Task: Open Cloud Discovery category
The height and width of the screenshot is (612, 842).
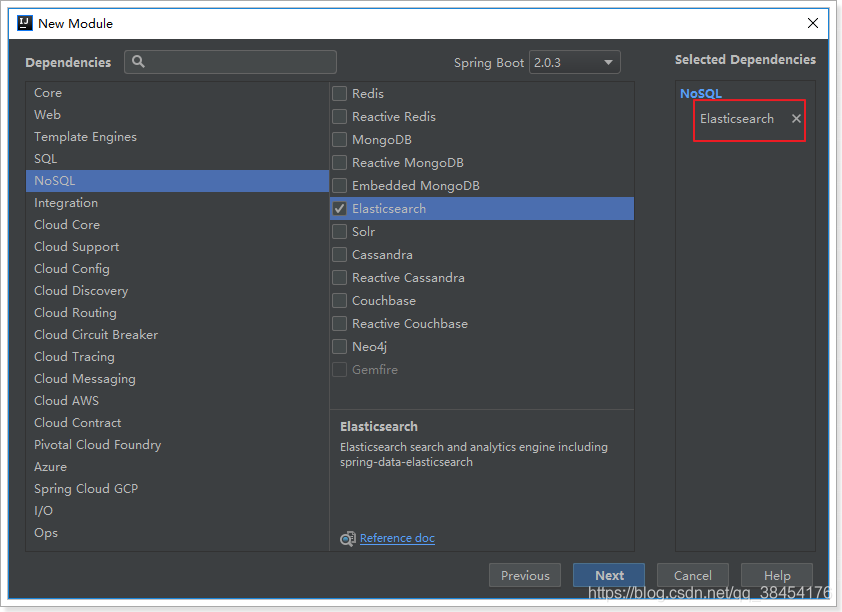Action: click(177, 291)
